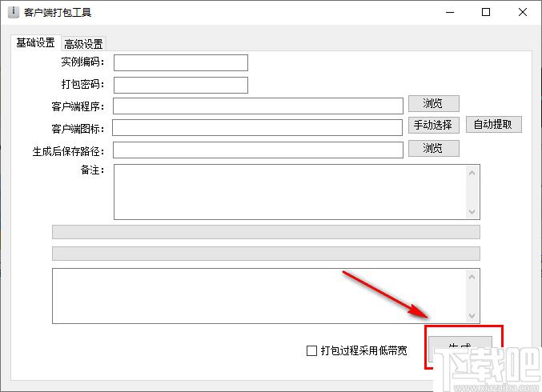Viewport: 542px width, 392px height.
Task: Browse for the 客户端程序 file
Action: 433,103
